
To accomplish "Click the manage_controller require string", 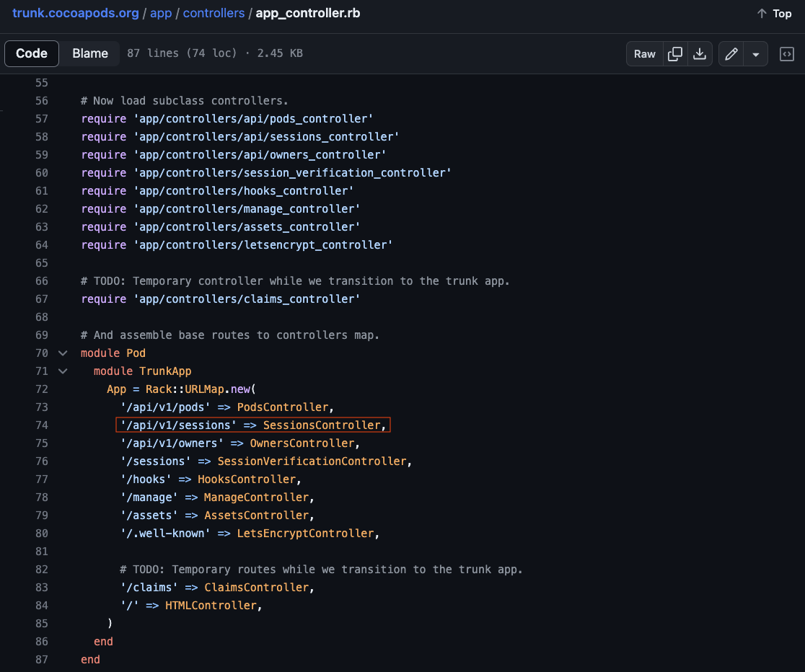I will 247,208.
